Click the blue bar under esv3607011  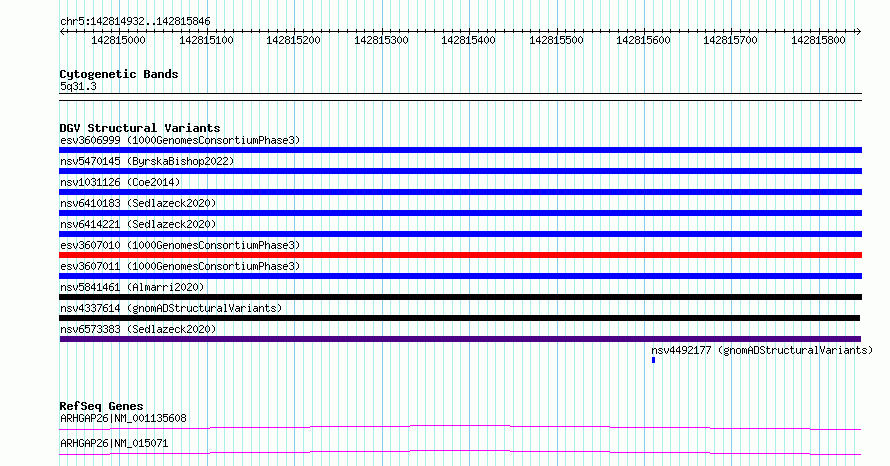[x=460, y=276]
